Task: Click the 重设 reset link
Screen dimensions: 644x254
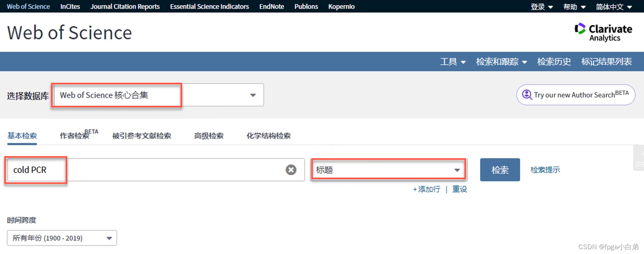Action: pos(460,189)
